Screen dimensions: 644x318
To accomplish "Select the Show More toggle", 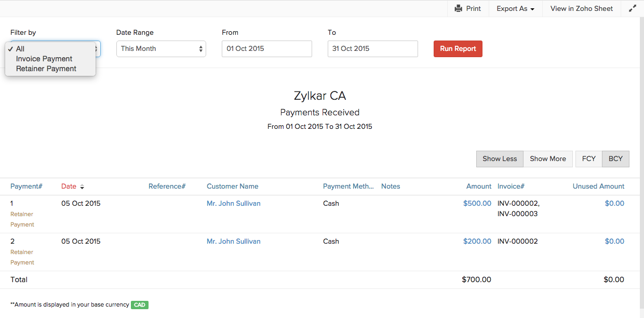I will pyautogui.click(x=548, y=159).
